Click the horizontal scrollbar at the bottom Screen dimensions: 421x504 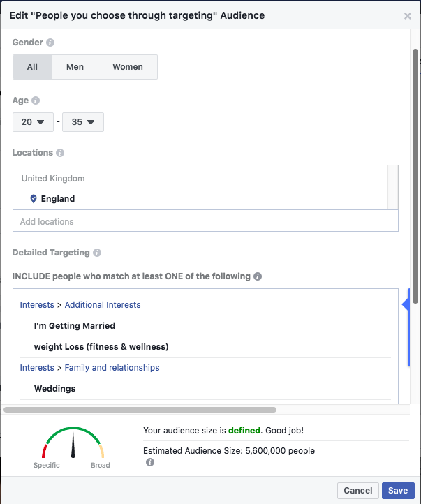click(140, 410)
